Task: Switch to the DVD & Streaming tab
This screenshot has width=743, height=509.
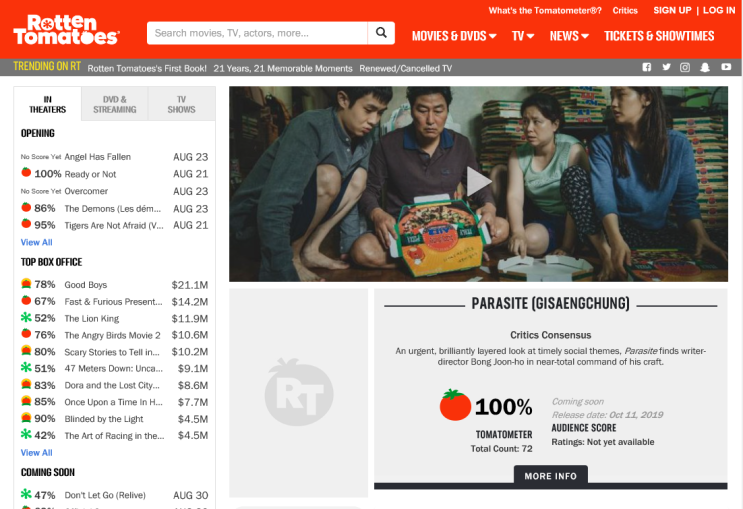Action: pyautogui.click(x=115, y=104)
